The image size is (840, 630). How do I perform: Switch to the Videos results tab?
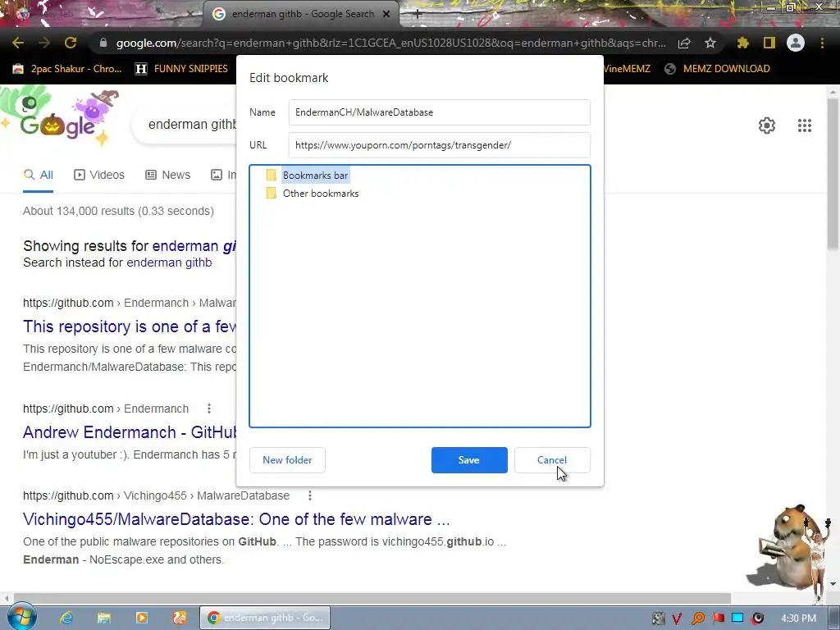point(99,175)
